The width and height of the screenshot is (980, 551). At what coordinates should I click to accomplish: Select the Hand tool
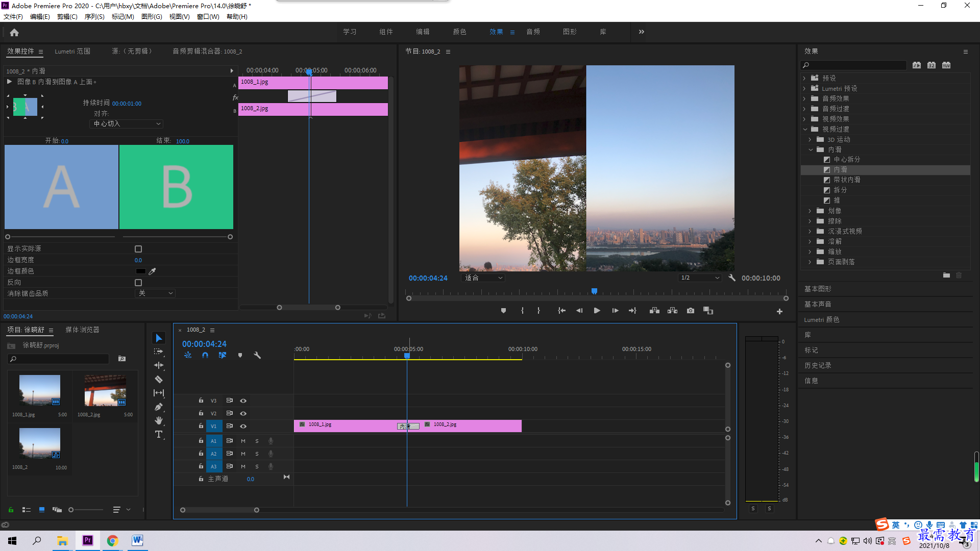(x=159, y=420)
